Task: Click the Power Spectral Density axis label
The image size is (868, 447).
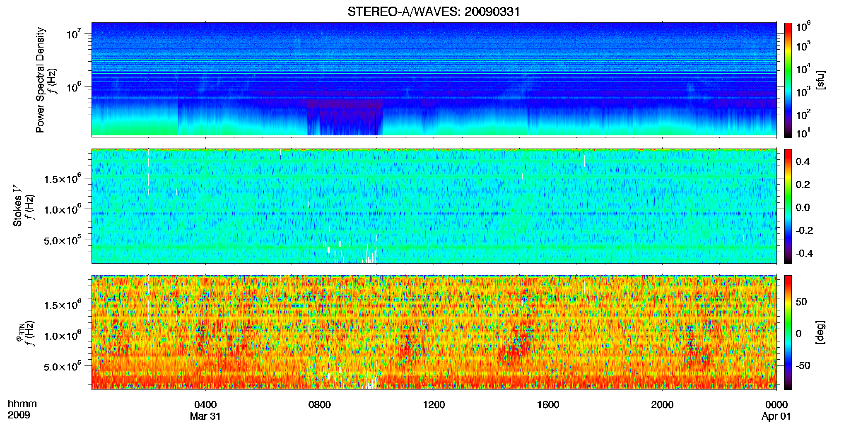Action: [40, 80]
